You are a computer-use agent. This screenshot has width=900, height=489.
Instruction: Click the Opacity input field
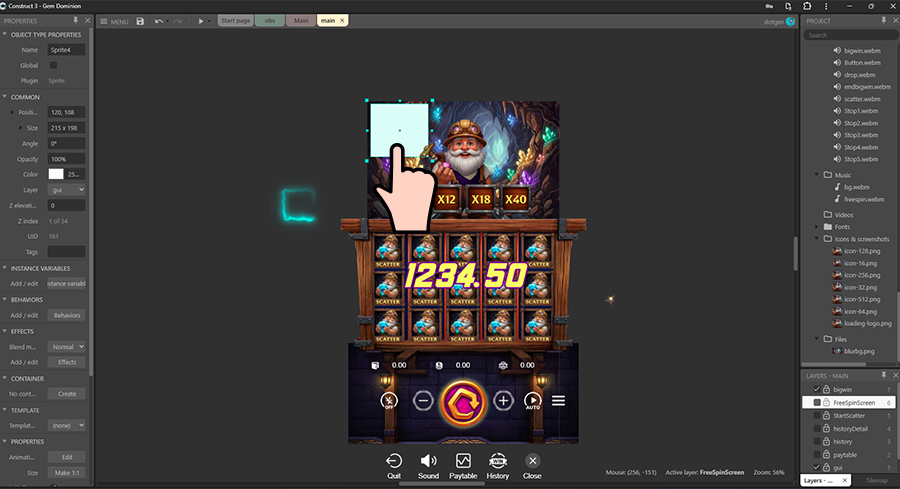pos(66,159)
